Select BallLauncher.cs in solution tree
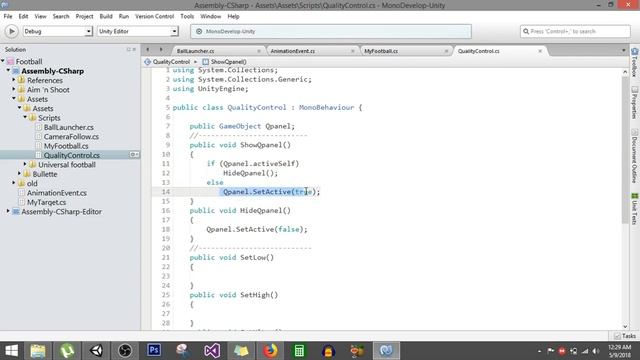Image resolution: width=640 pixels, height=360 pixels. (x=69, y=127)
